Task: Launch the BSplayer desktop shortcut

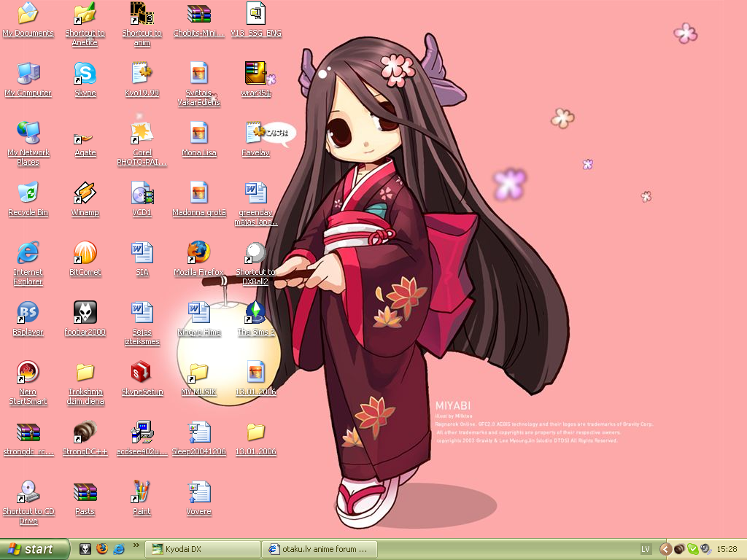Action: tap(28, 312)
